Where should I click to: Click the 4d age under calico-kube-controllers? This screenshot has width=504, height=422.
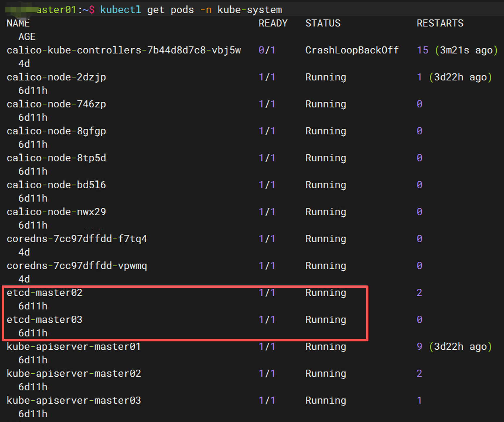[24, 64]
